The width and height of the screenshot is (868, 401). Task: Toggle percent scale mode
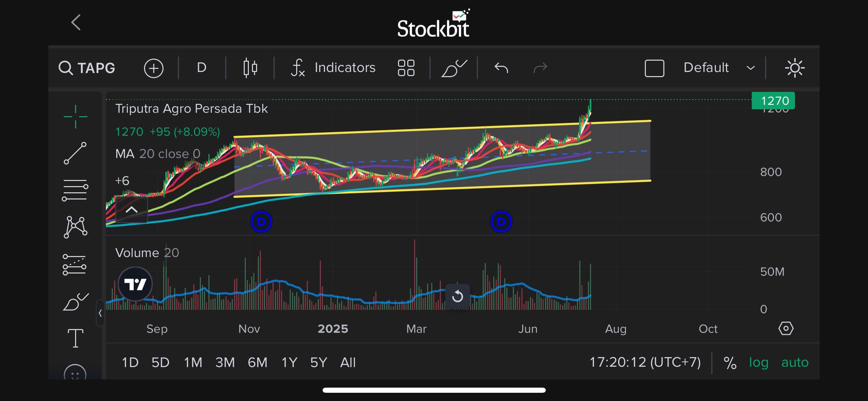(x=730, y=363)
